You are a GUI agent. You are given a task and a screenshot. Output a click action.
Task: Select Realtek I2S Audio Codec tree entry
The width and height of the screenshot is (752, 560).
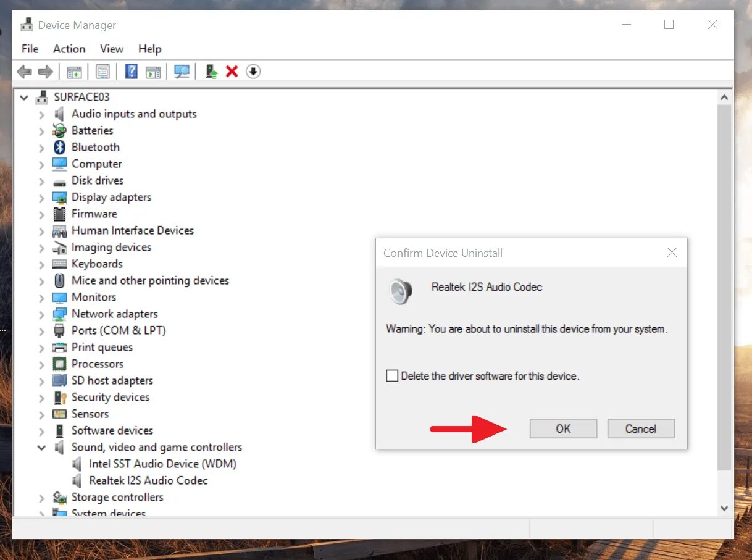tap(148, 480)
